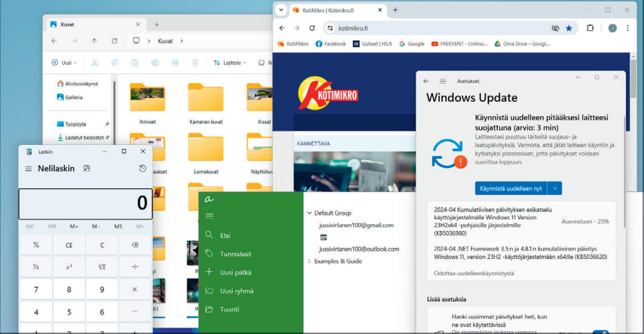Open Chrome tab search dropdown arrow
644x334 pixels.
point(280,10)
